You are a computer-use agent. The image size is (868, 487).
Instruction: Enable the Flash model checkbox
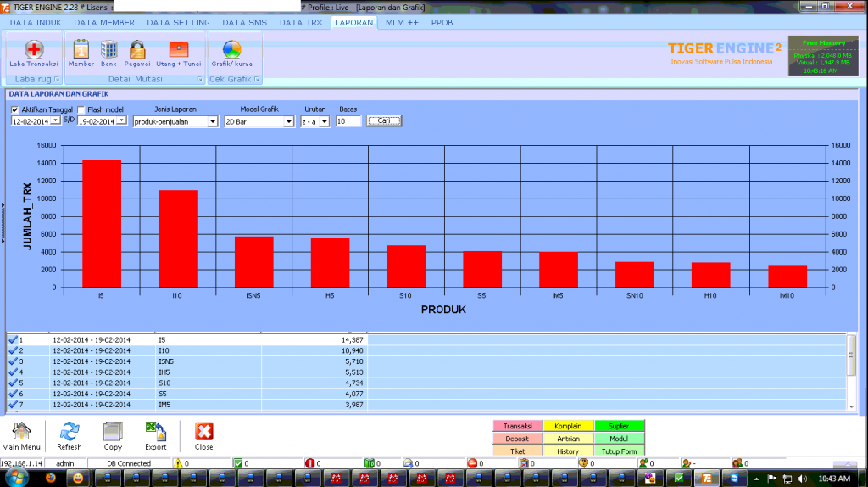coord(81,109)
